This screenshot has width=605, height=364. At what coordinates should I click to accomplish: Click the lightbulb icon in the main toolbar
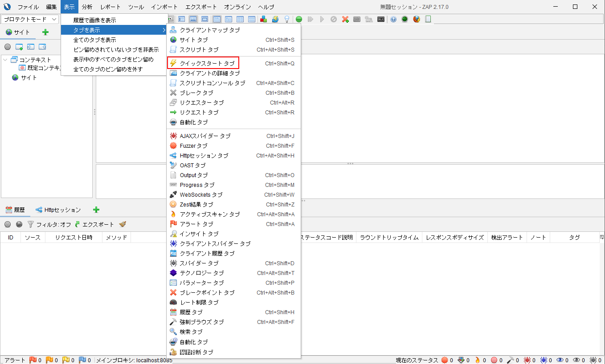coord(287,19)
